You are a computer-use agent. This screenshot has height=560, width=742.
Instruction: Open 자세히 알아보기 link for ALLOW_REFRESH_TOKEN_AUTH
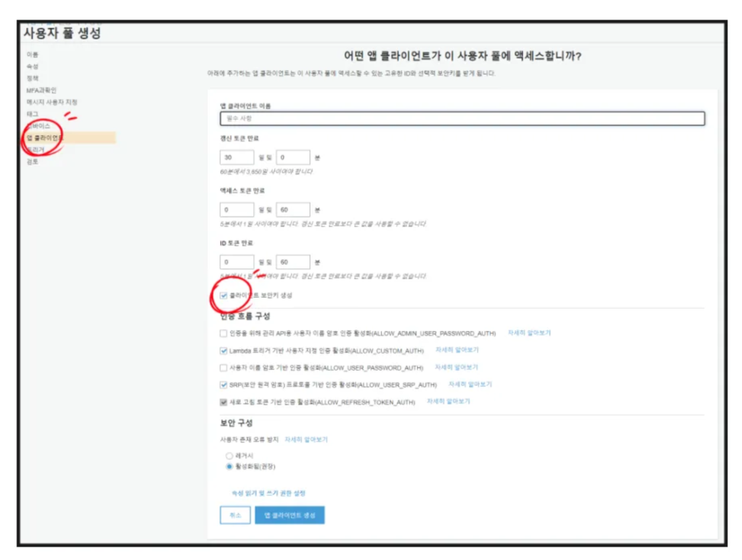point(448,401)
